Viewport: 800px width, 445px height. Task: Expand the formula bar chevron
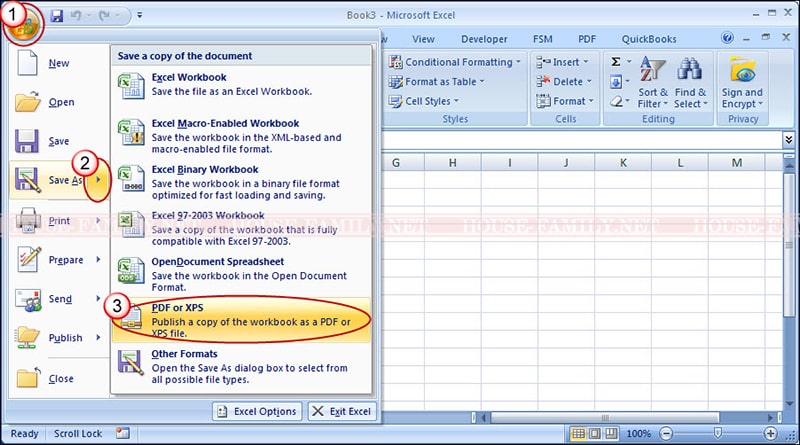pyautogui.click(x=789, y=139)
